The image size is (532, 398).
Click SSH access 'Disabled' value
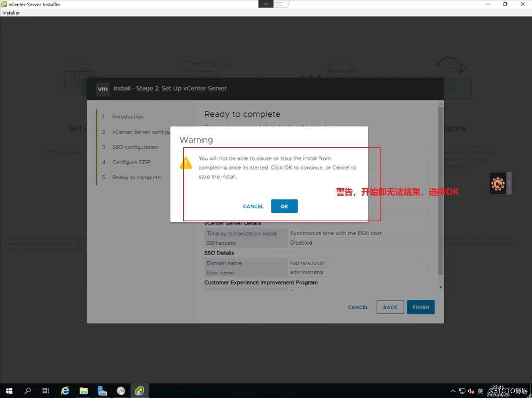coord(301,243)
